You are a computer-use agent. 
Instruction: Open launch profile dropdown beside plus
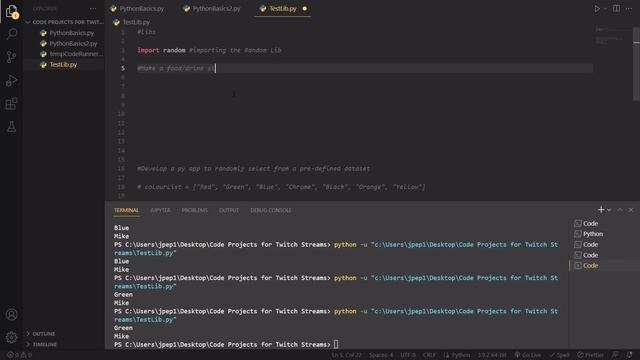coord(609,210)
